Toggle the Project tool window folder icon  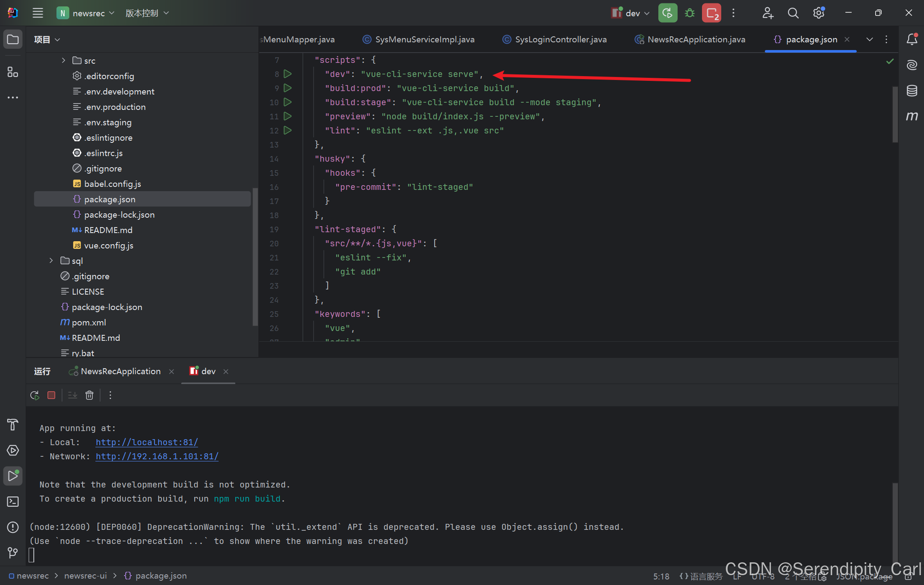pos(13,39)
